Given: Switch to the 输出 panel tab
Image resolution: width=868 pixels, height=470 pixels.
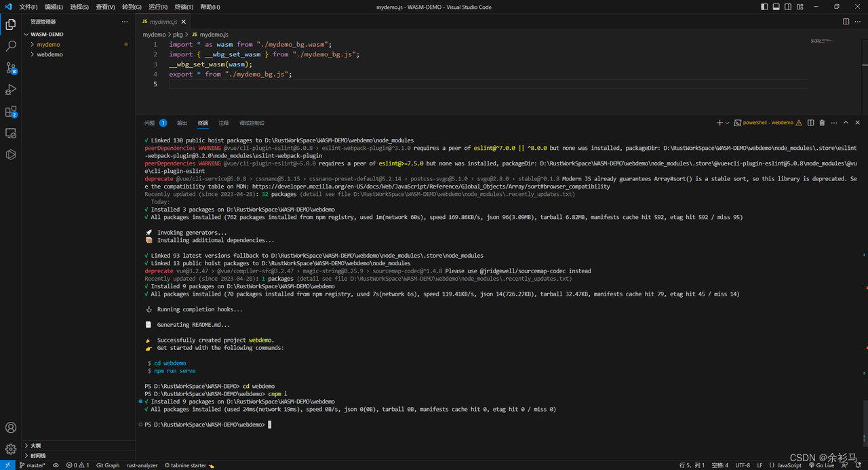Looking at the screenshot, I should coord(182,123).
